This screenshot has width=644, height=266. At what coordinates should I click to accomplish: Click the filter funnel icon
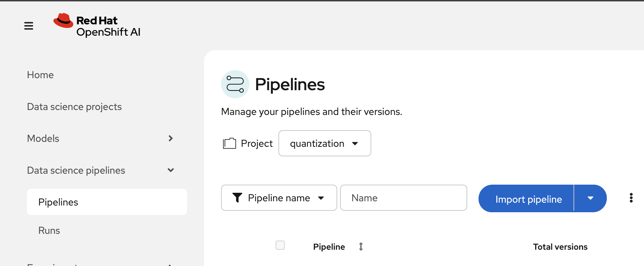[237, 198]
